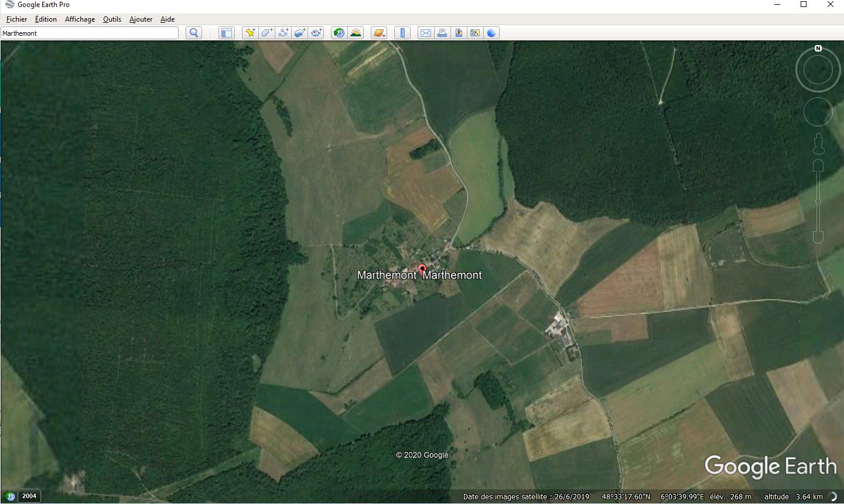Open the Édition menu

point(46,19)
